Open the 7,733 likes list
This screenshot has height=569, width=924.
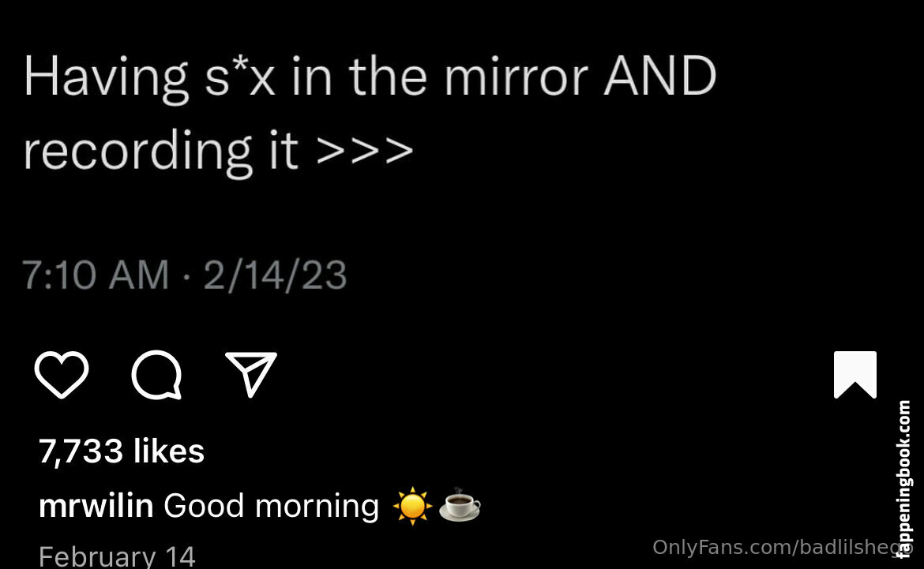(x=122, y=451)
